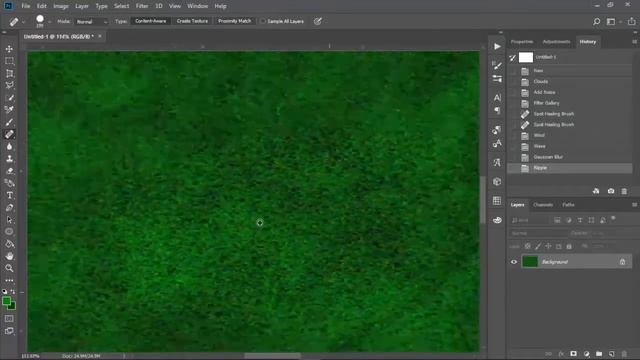Toggle lock transparent pixels in Layers

528,247
